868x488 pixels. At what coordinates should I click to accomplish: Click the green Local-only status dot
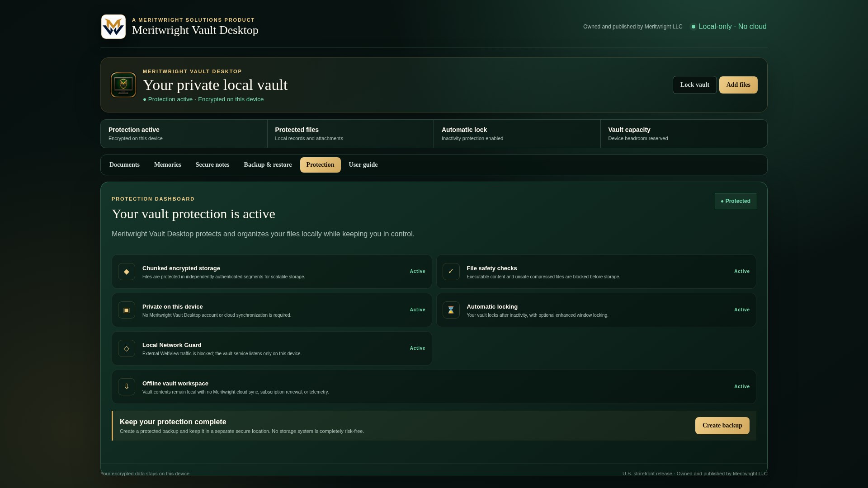(x=693, y=27)
